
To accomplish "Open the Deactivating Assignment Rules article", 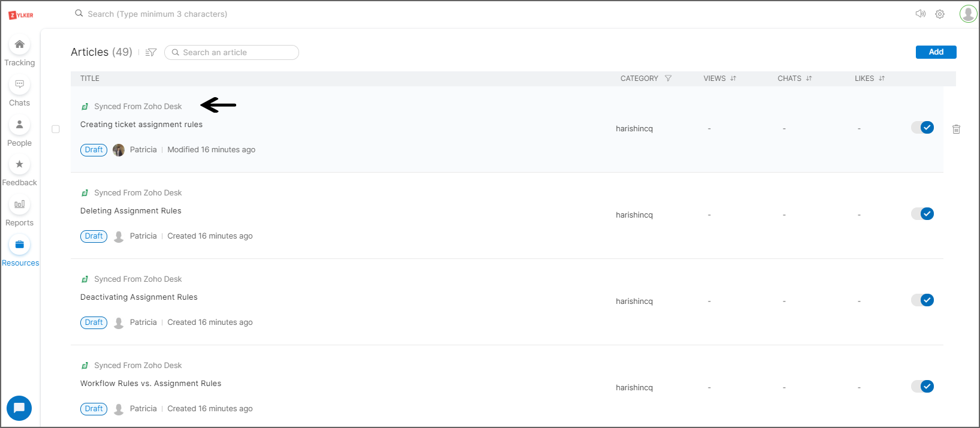I will (x=139, y=297).
